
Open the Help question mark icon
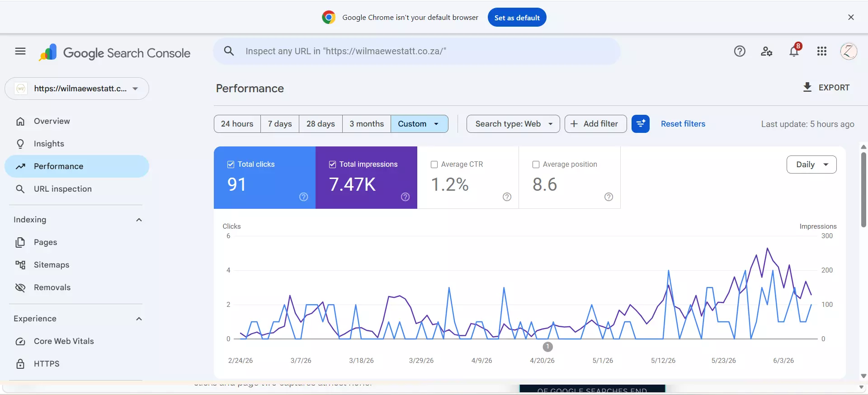[x=740, y=51]
